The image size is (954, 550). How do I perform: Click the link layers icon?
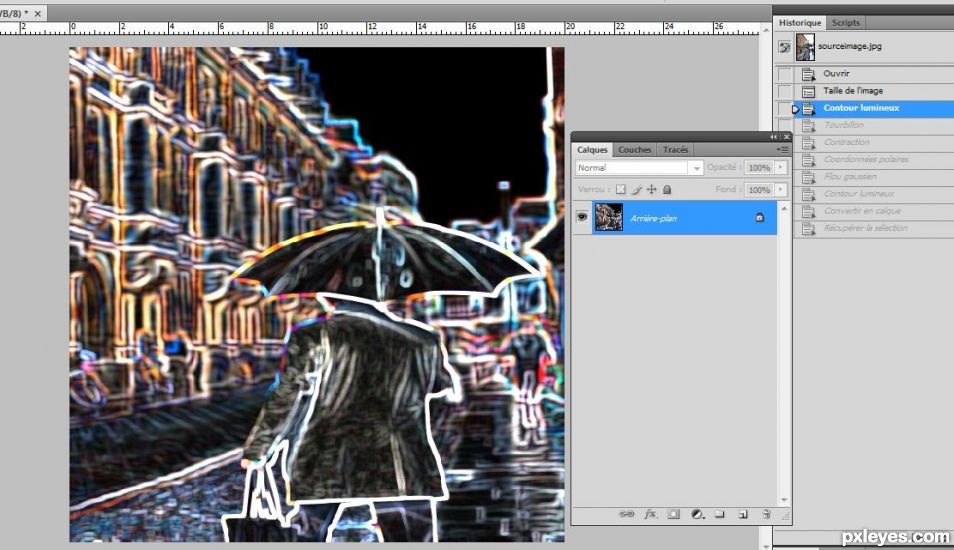tap(626, 514)
